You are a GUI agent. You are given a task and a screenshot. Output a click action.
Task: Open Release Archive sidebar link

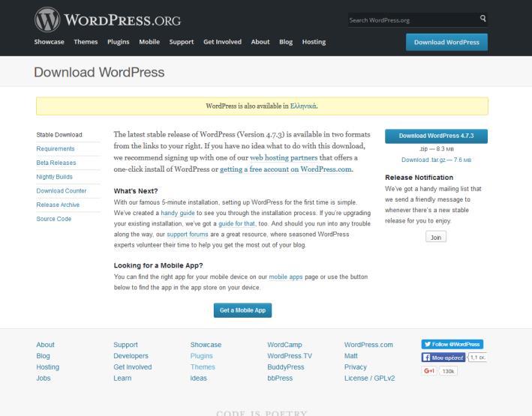coord(58,205)
